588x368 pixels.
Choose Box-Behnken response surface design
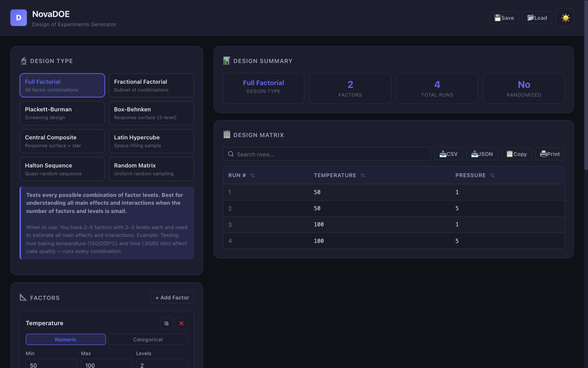point(151,113)
